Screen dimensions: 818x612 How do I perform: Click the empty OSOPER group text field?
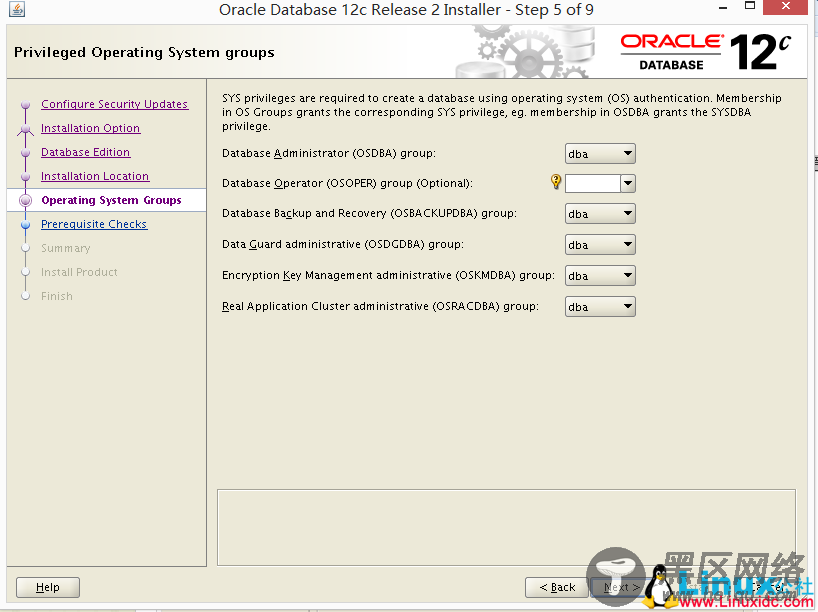click(593, 183)
